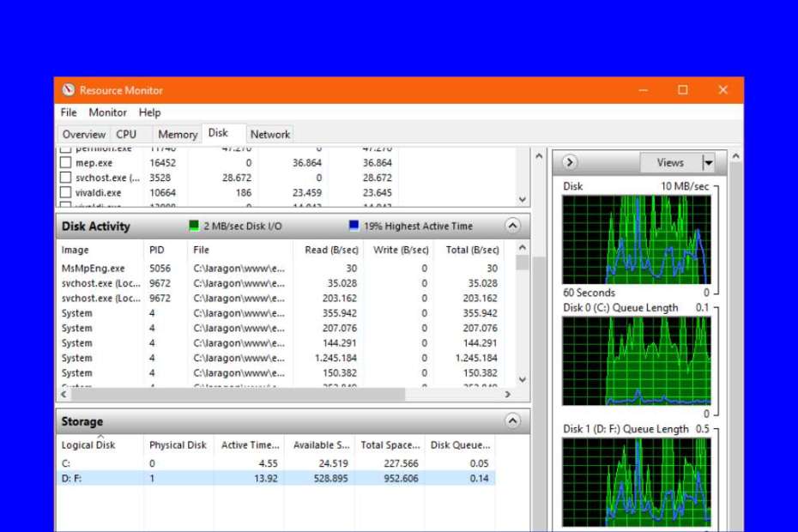Collapse the Storage section chevron
The image size is (798, 532).
tap(512, 421)
